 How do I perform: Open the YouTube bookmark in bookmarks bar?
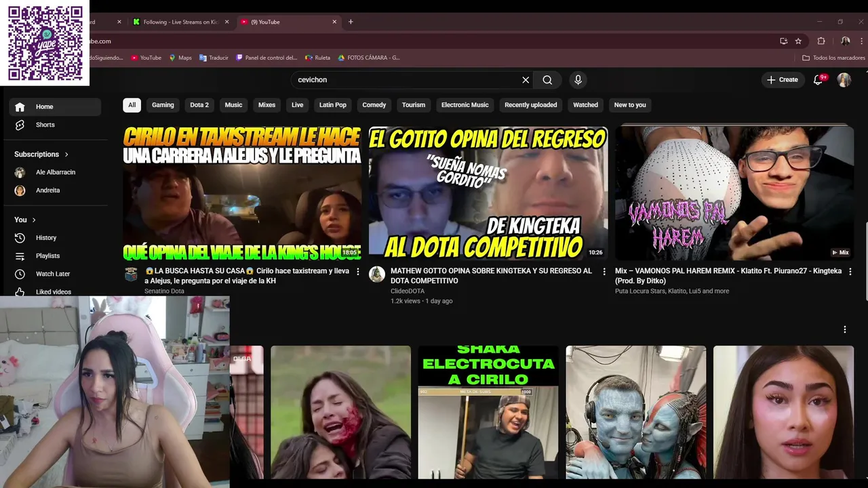[146, 58]
